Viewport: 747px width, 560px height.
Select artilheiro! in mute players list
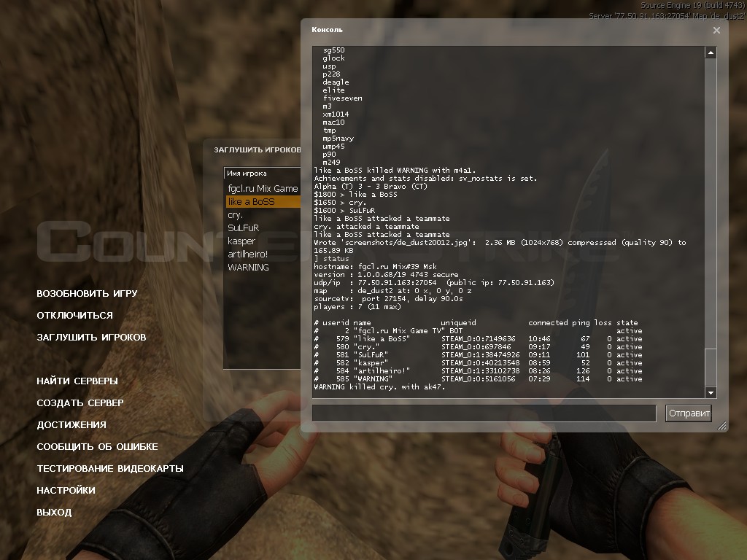coord(263,254)
